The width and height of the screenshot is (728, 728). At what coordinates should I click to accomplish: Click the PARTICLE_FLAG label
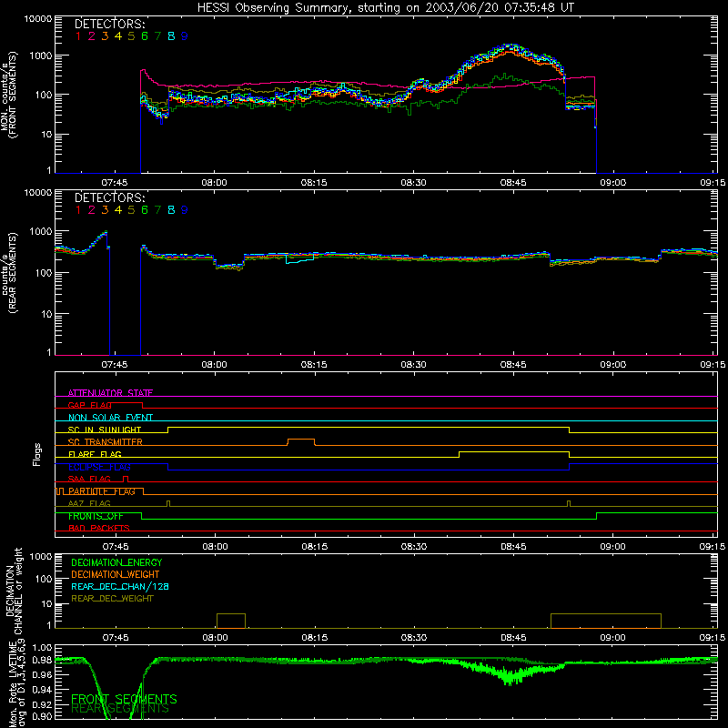(x=102, y=491)
